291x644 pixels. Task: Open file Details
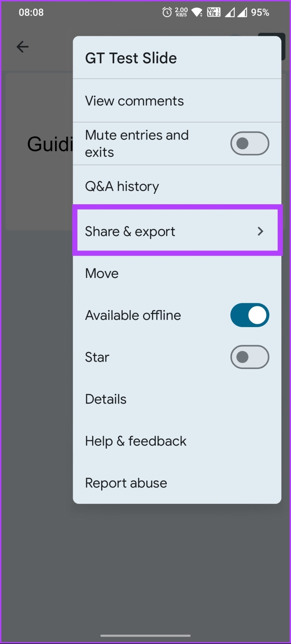(x=177, y=399)
